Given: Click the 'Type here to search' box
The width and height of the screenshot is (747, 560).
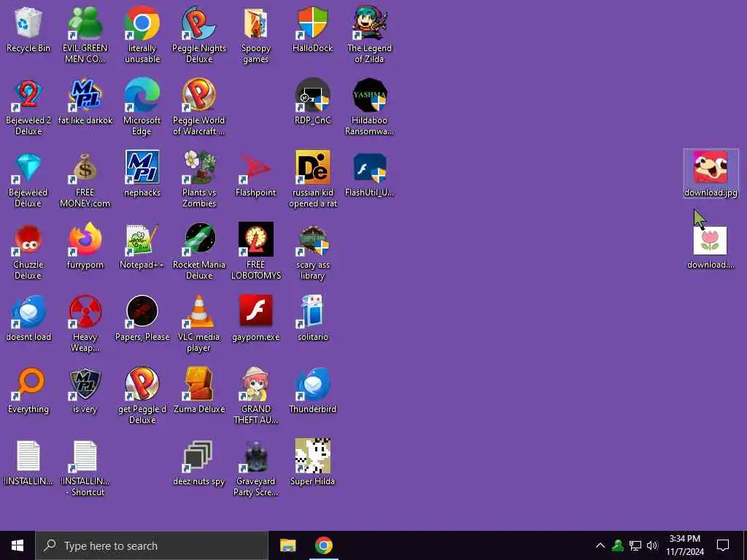Looking at the screenshot, I should [x=152, y=545].
